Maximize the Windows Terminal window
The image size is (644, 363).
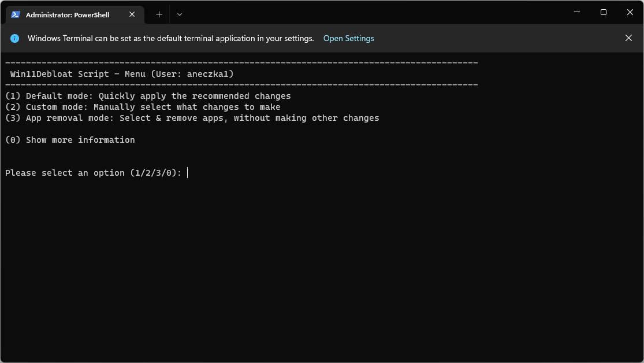pos(604,12)
